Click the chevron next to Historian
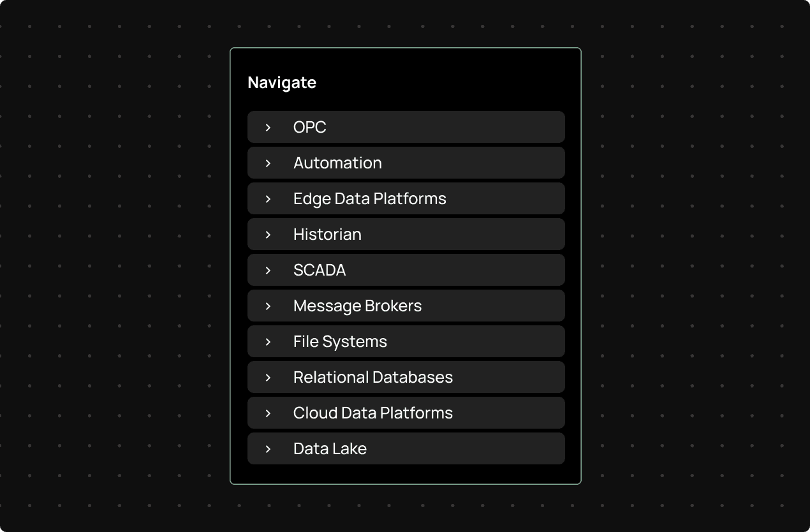 pyautogui.click(x=267, y=234)
